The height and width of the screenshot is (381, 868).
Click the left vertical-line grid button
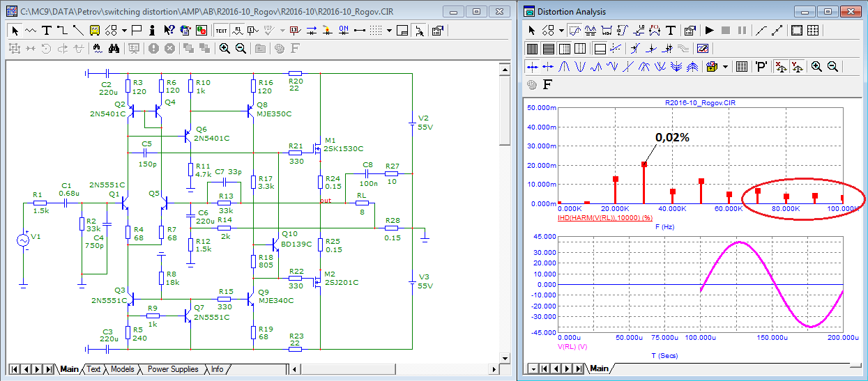532,48
